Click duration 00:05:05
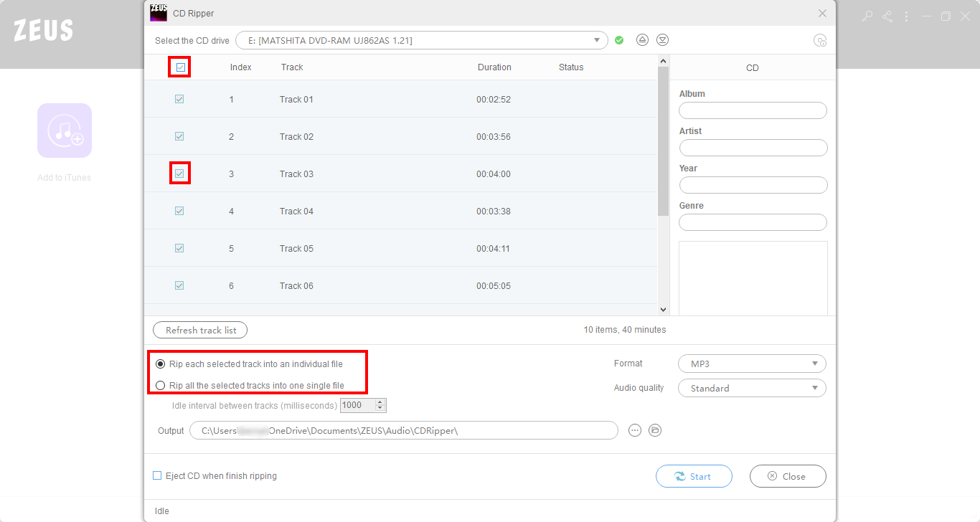The width and height of the screenshot is (980, 522). point(494,285)
